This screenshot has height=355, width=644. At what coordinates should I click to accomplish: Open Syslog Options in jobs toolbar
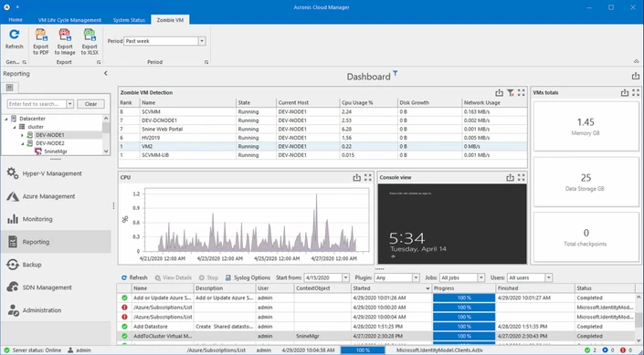tap(248, 277)
